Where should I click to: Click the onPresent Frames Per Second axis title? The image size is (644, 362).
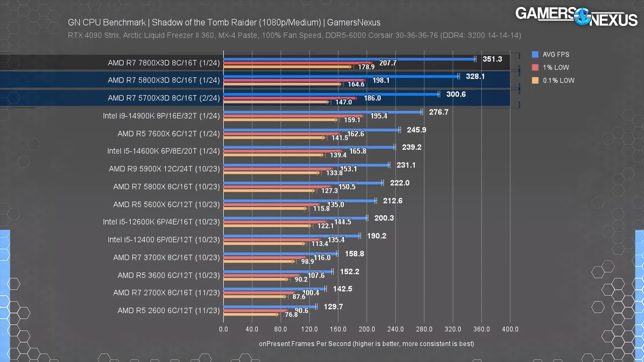point(367,344)
